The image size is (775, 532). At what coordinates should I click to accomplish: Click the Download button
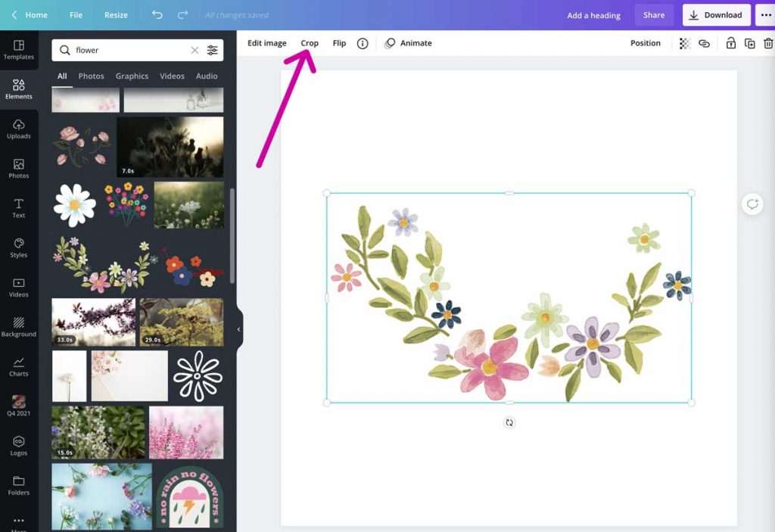(x=716, y=14)
